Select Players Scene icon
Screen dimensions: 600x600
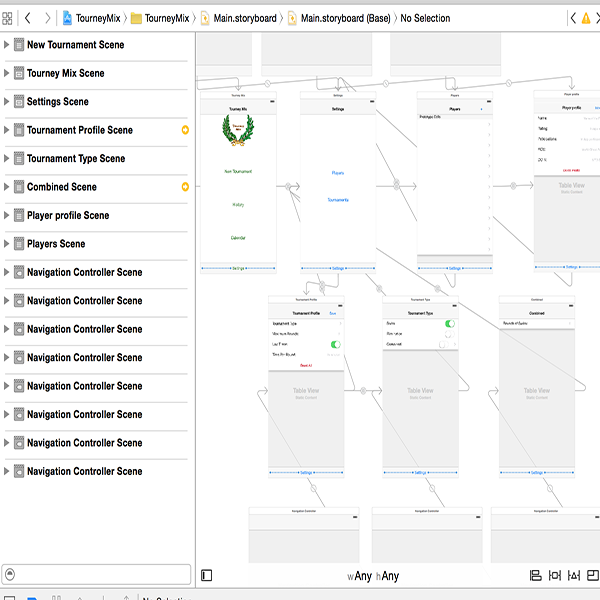click(19, 243)
